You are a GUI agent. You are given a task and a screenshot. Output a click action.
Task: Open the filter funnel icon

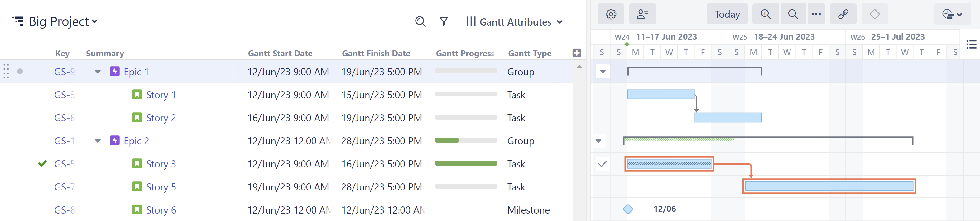pyautogui.click(x=444, y=22)
